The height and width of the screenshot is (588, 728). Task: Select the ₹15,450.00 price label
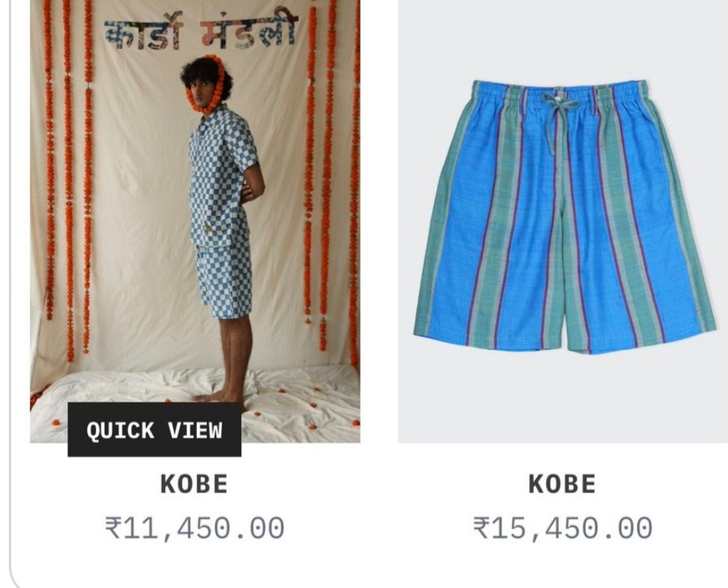click(562, 528)
